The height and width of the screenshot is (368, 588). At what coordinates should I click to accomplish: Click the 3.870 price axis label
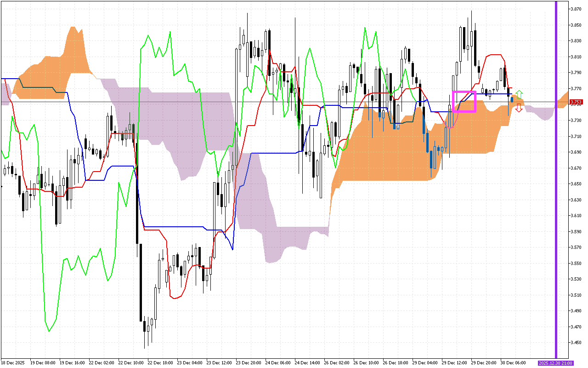coord(576,9)
